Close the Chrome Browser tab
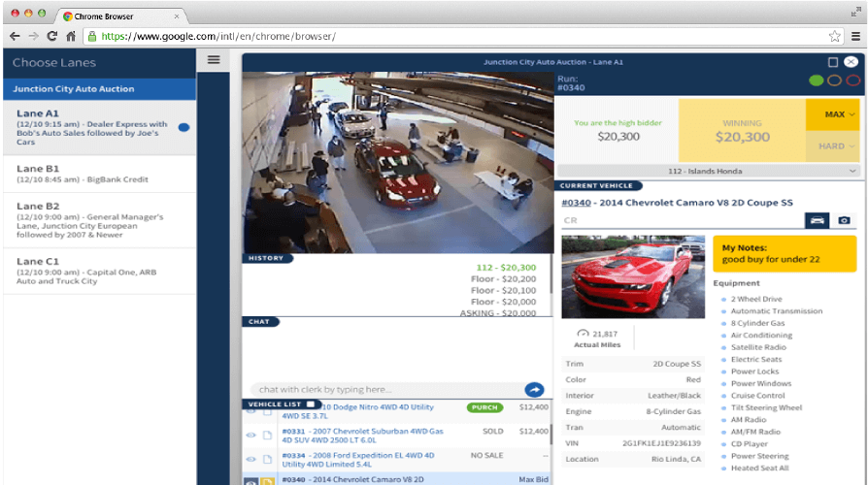868x485 pixels. click(x=177, y=16)
